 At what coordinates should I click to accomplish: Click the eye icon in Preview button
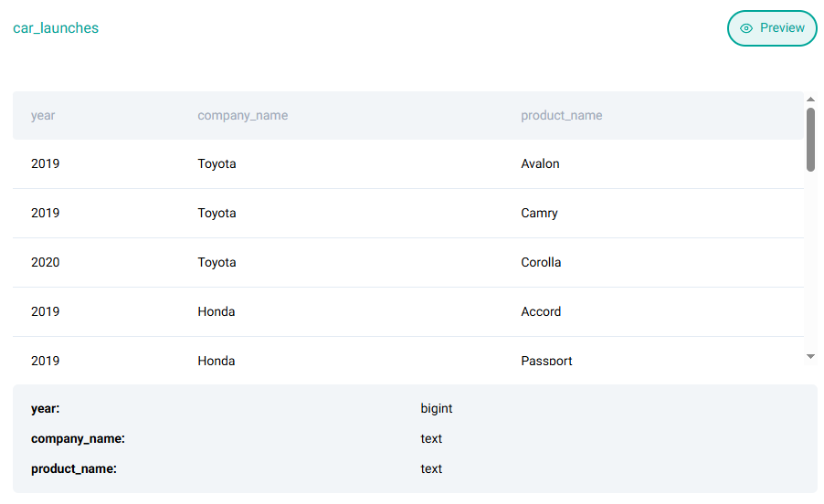tap(746, 28)
